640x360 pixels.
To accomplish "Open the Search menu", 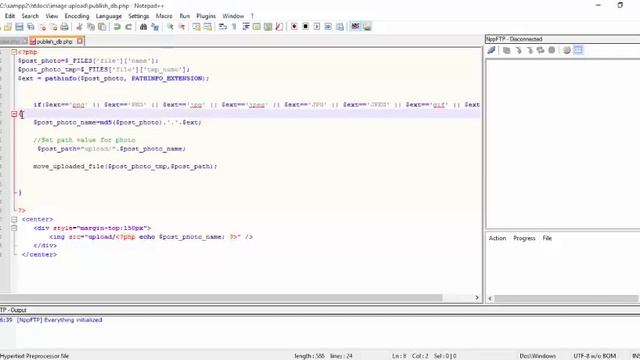I will point(30,16).
